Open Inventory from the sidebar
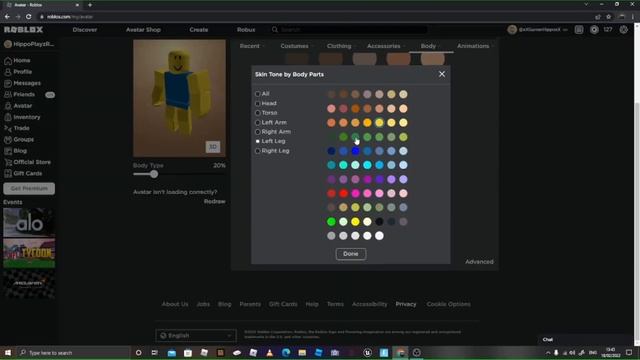The image size is (640, 360). (22, 117)
